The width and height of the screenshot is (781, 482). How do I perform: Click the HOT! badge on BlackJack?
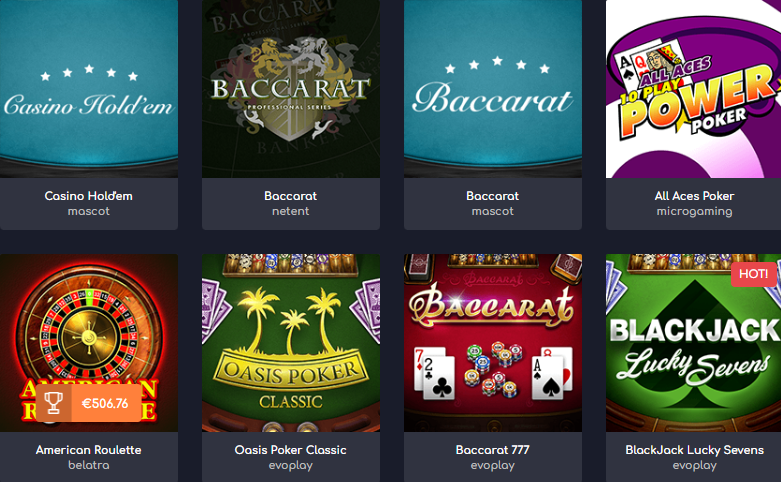[x=753, y=274]
